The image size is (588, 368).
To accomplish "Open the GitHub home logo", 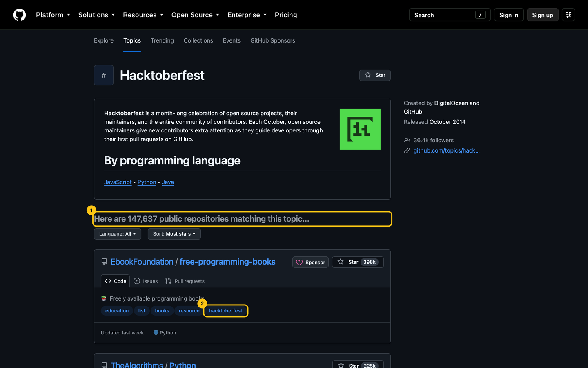I will pos(20,15).
